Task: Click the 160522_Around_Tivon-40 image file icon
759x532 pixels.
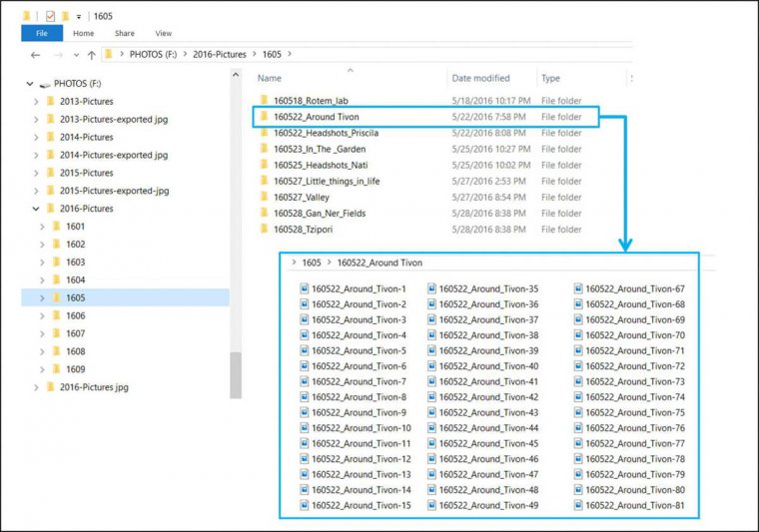Action: point(431,366)
